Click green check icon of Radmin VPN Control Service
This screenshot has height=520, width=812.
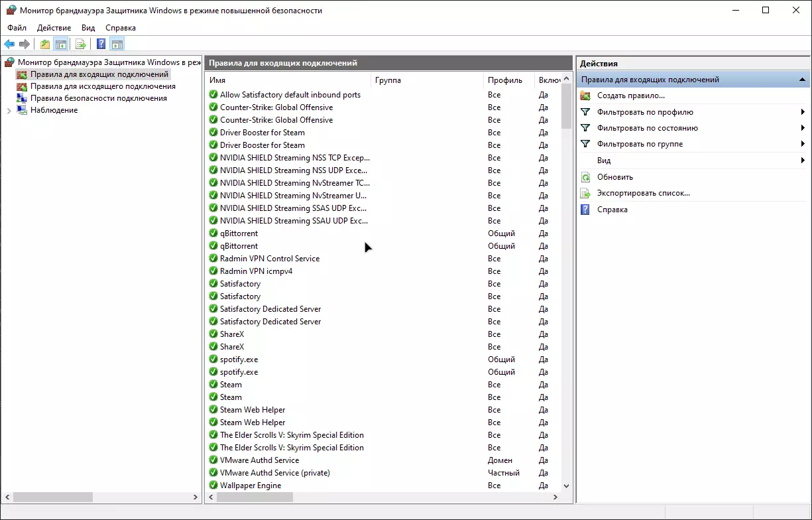point(213,259)
